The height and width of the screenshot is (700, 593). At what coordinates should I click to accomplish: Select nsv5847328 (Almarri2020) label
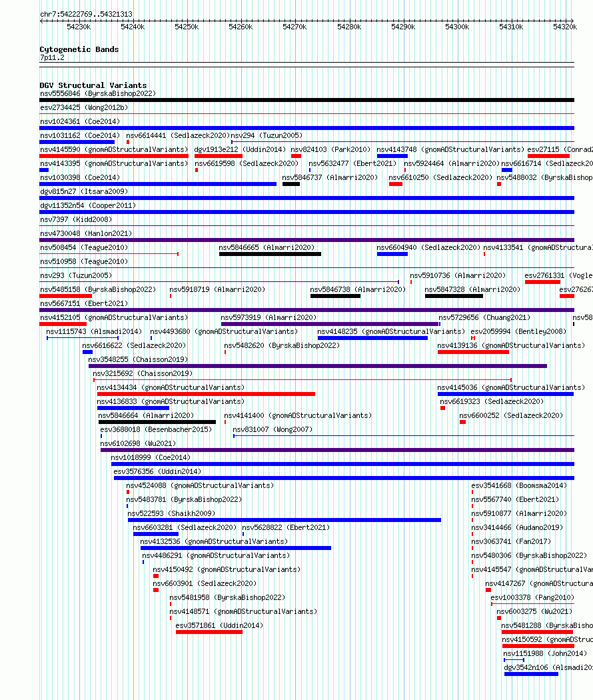coord(472,289)
